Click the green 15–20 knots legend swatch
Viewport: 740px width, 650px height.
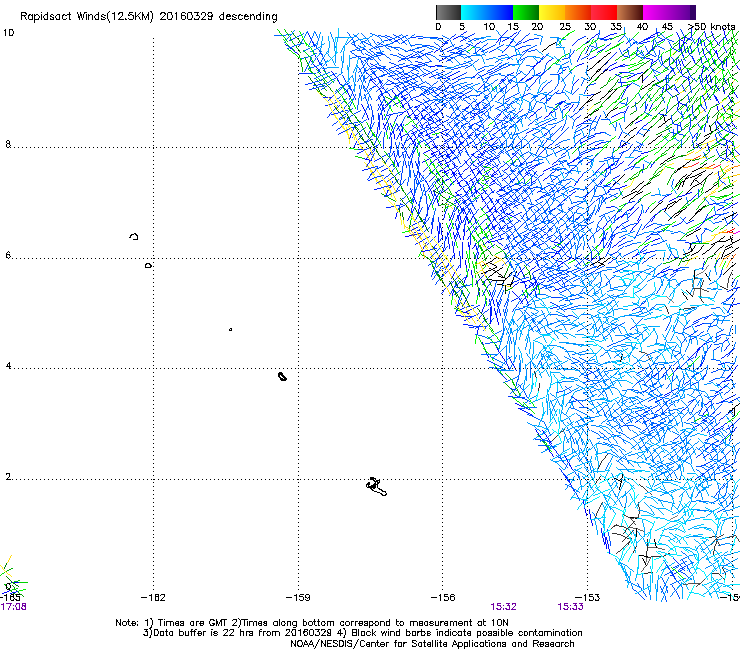(526, 12)
